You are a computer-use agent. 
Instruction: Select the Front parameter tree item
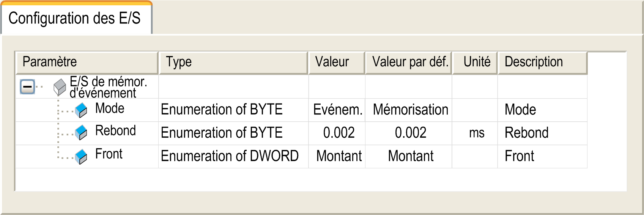click(109, 154)
